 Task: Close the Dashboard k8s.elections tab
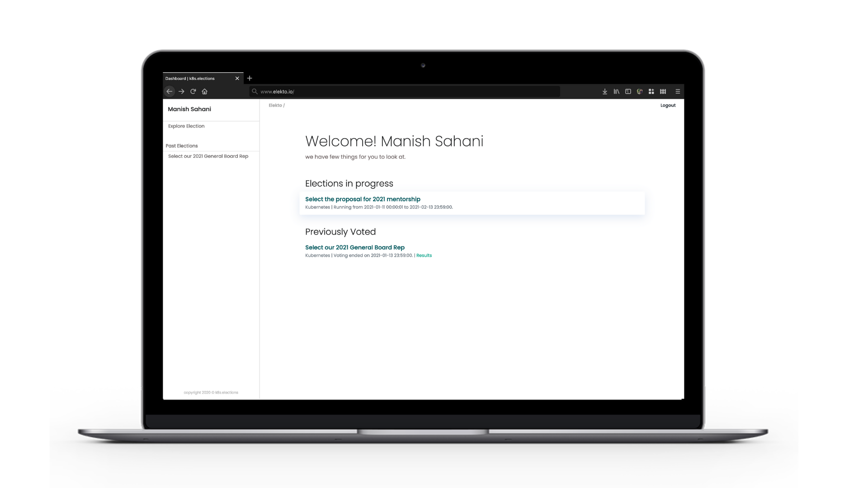(237, 79)
